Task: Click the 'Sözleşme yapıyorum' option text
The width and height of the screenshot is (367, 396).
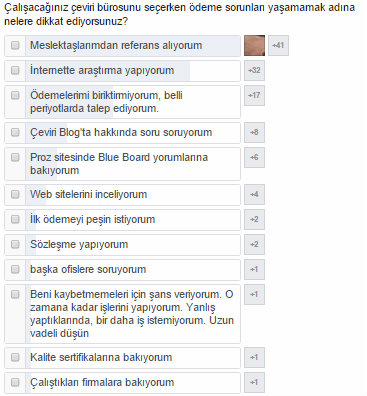Action: [x=79, y=244]
